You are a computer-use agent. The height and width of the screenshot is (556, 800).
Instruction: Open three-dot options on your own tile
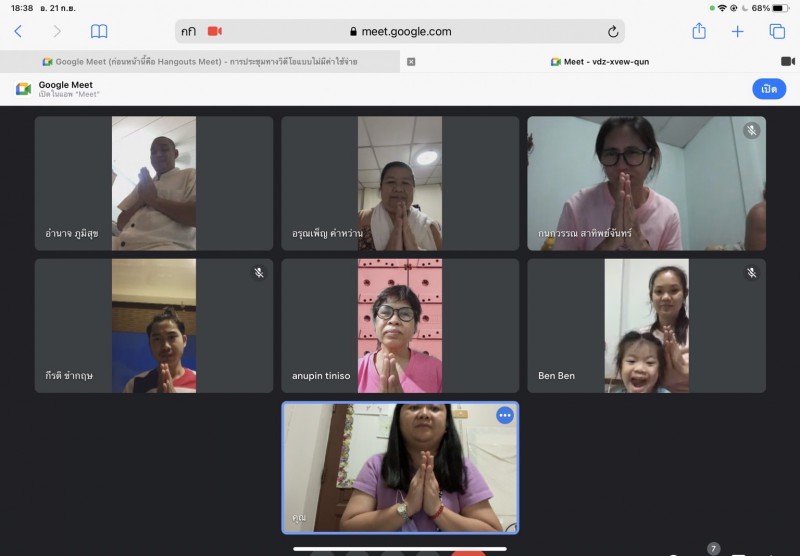coord(505,415)
